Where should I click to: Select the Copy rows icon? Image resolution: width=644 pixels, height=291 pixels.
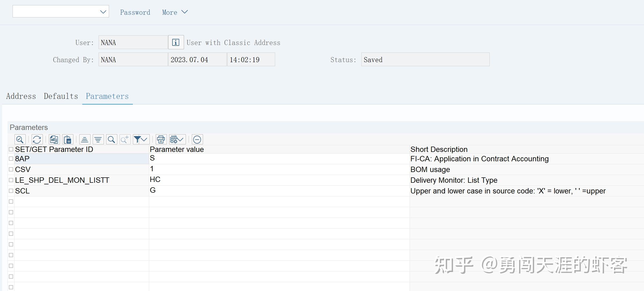[54, 139]
